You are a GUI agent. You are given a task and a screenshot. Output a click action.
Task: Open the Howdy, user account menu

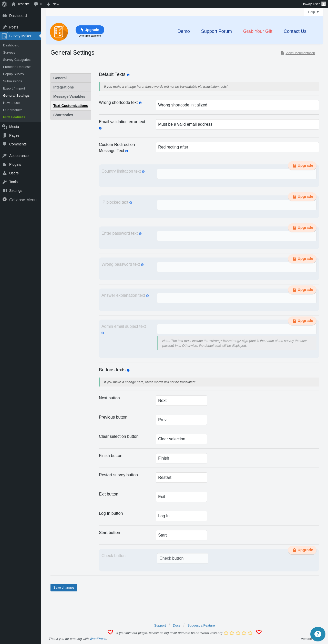coord(313,4)
